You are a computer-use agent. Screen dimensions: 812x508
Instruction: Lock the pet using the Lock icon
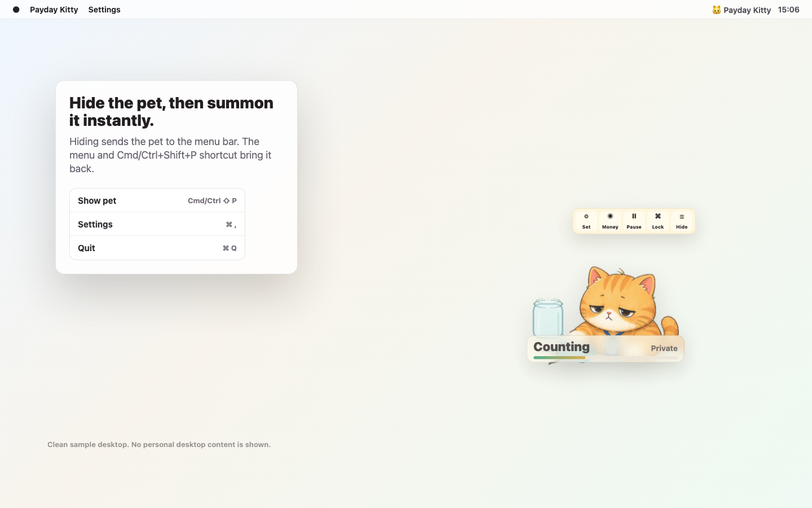tap(657, 221)
